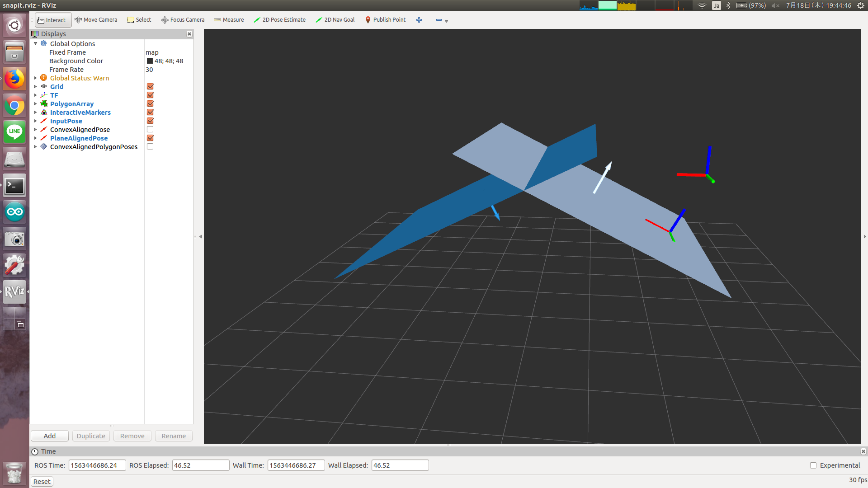Image resolution: width=868 pixels, height=488 pixels.
Task: Select the InputPose arrow icon
Action: pyautogui.click(x=44, y=121)
